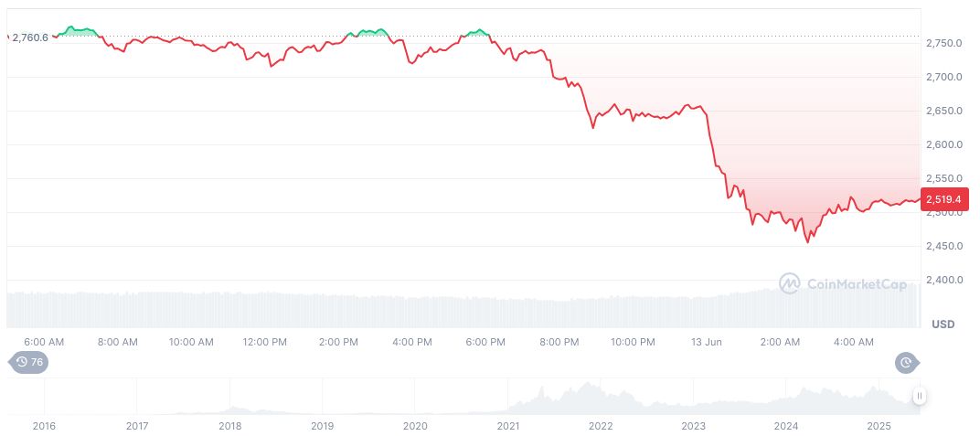Click the 2,750.0 price axis label
The height and width of the screenshot is (436, 980).
943,43
